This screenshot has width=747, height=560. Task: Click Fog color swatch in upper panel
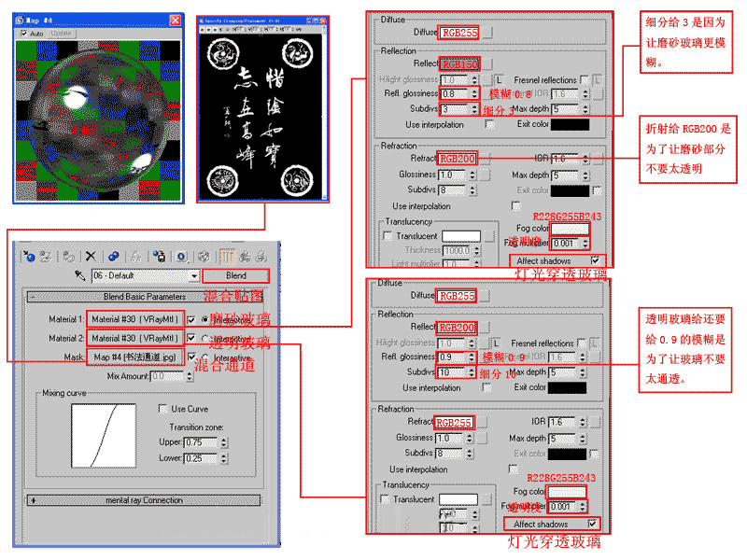tap(570, 229)
